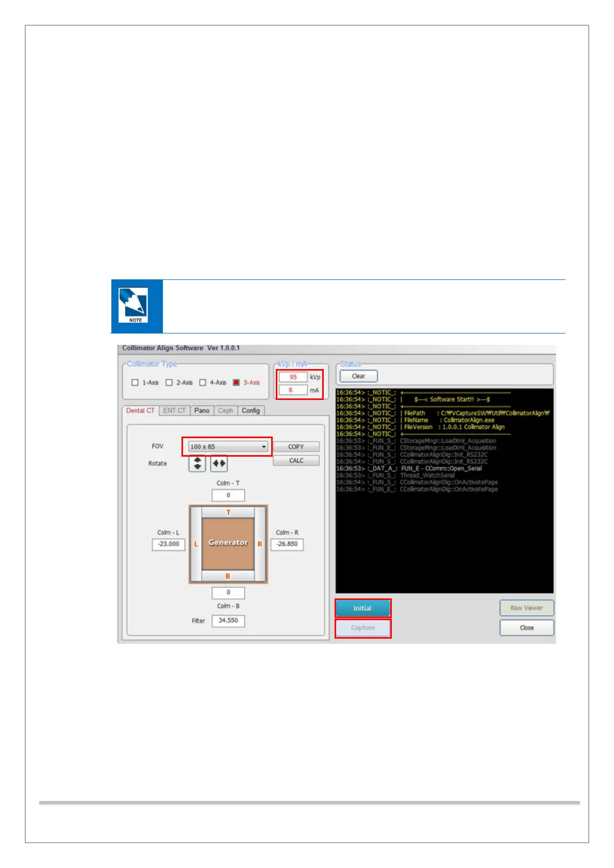Click the Filter value field 34.550

pos(228,621)
